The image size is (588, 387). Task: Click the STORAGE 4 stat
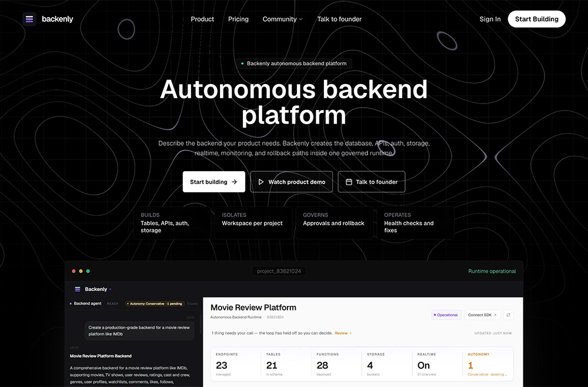387,364
